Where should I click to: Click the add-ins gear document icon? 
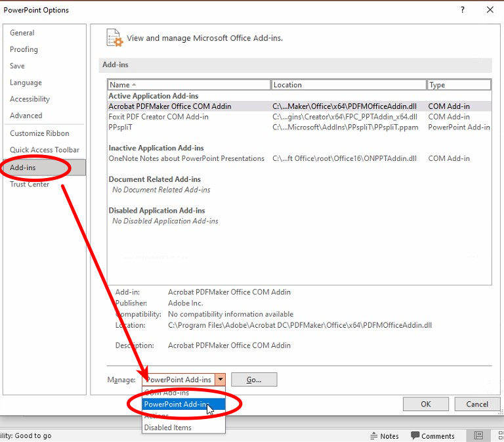(114, 38)
